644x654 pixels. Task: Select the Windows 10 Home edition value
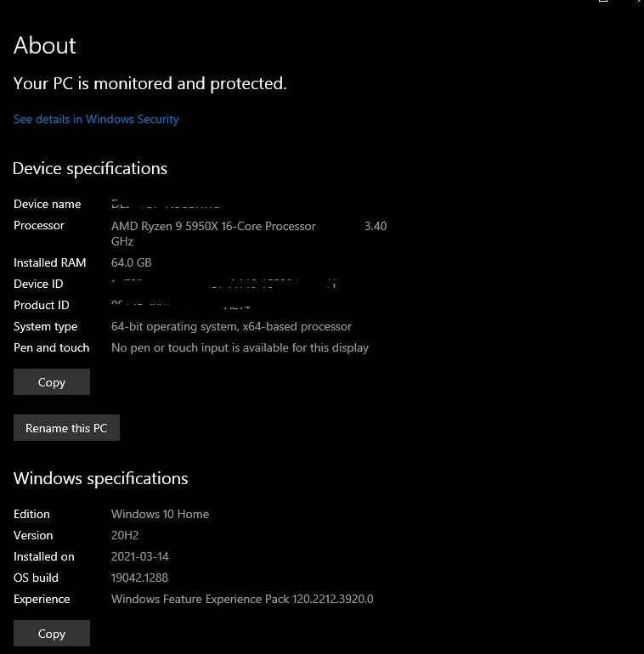(x=161, y=514)
